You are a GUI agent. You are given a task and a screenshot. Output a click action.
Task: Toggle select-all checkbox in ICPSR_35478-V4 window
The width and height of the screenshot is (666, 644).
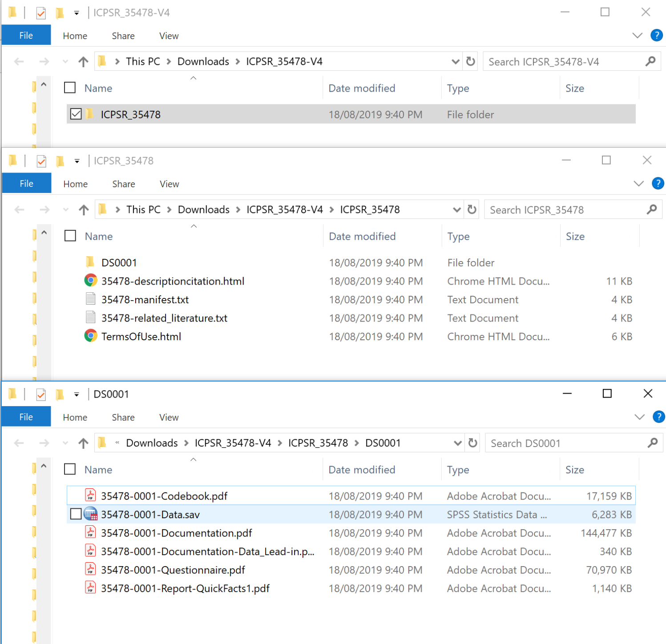(70, 88)
